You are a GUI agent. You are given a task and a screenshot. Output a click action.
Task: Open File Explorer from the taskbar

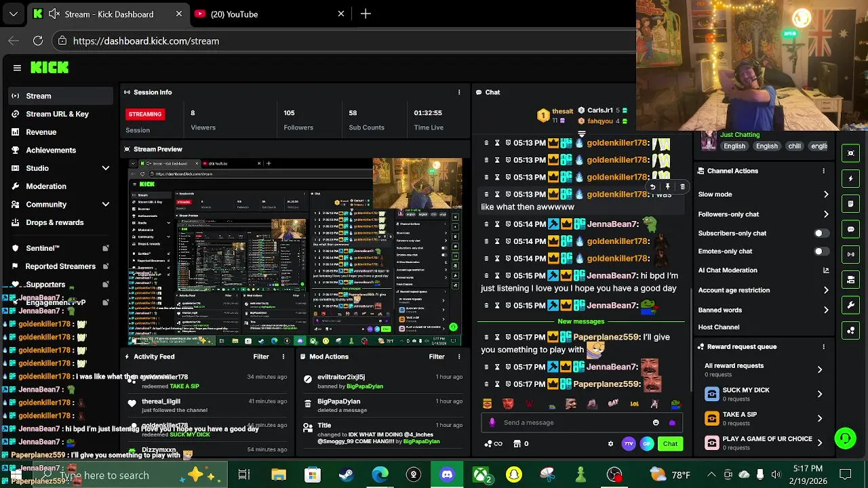(279, 474)
